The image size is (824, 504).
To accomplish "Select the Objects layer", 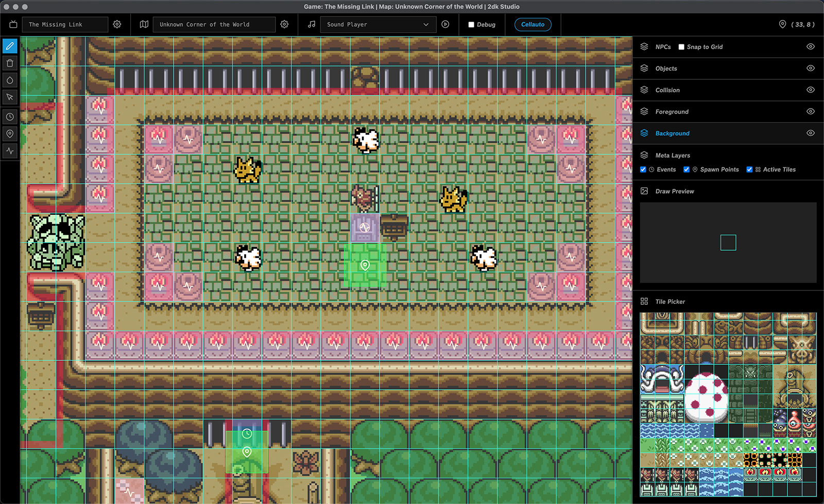I will [x=666, y=68].
